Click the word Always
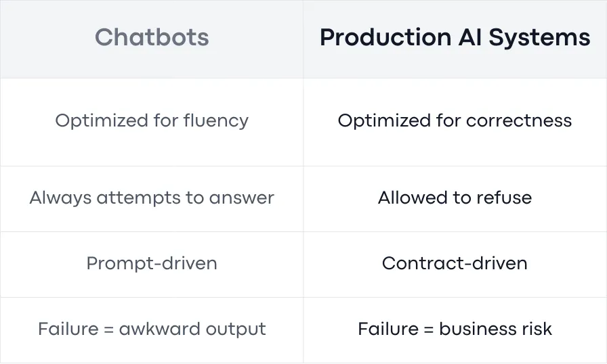The height and width of the screenshot is (364, 607). (60, 199)
